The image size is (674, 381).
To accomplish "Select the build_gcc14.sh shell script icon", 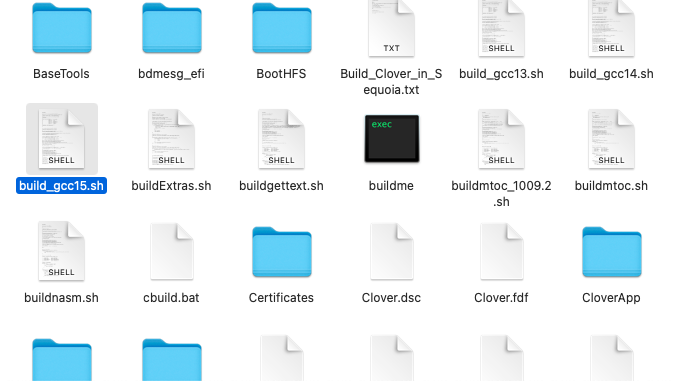I will pos(612,28).
